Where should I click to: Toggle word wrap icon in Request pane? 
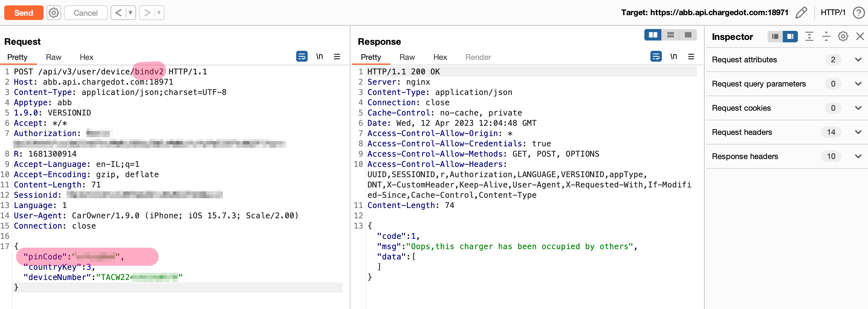click(302, 56)
